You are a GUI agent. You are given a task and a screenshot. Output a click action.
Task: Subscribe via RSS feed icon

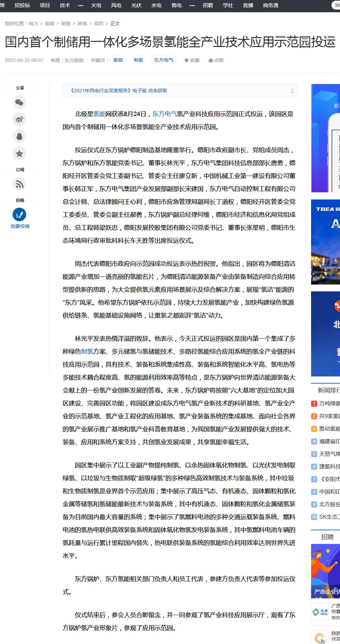click(19, 184)
